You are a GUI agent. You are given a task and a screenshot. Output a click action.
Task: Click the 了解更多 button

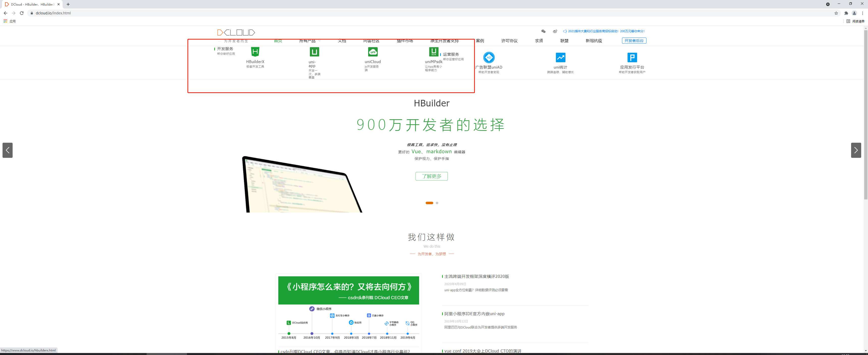[431, 176]
